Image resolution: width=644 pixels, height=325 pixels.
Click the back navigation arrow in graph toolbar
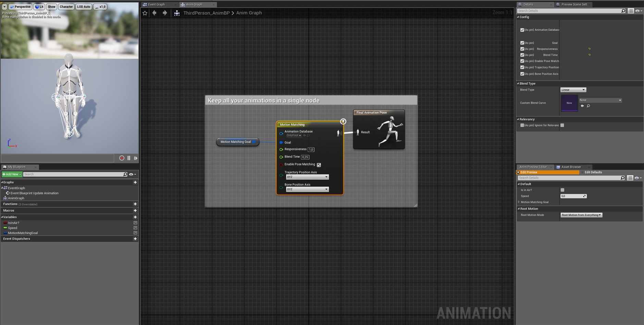154,13
